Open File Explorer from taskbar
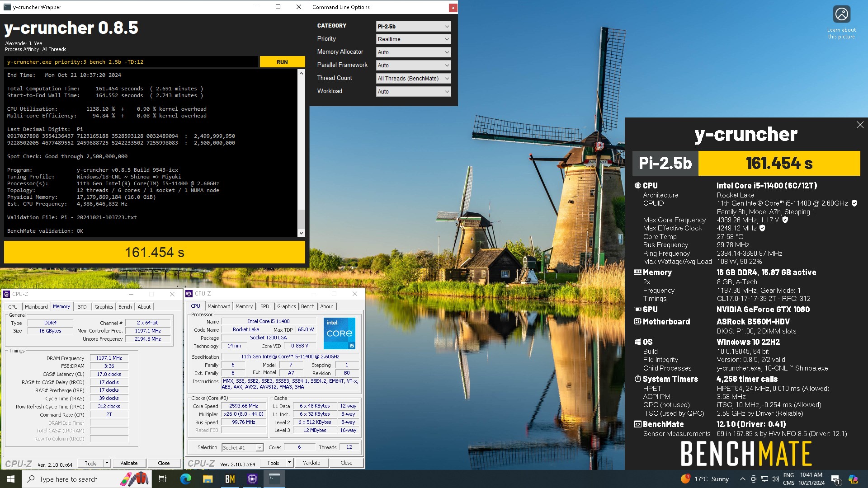 pos(208,479)
